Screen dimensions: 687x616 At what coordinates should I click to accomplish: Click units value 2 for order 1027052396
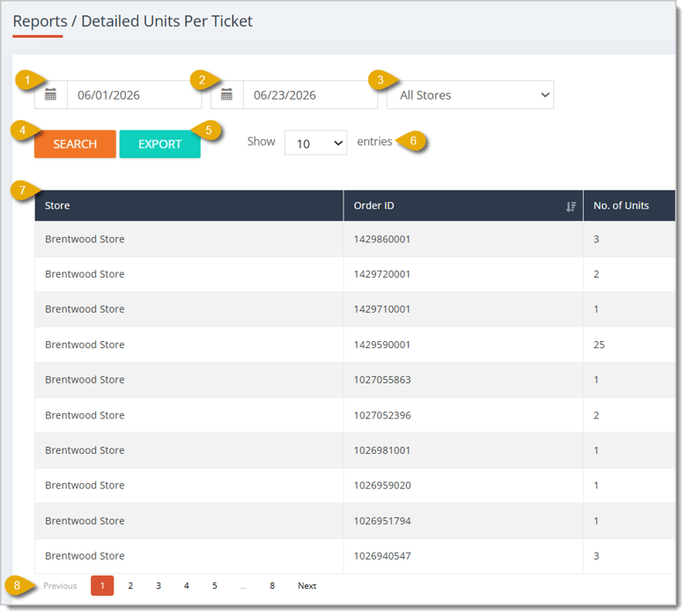[596, 416]
